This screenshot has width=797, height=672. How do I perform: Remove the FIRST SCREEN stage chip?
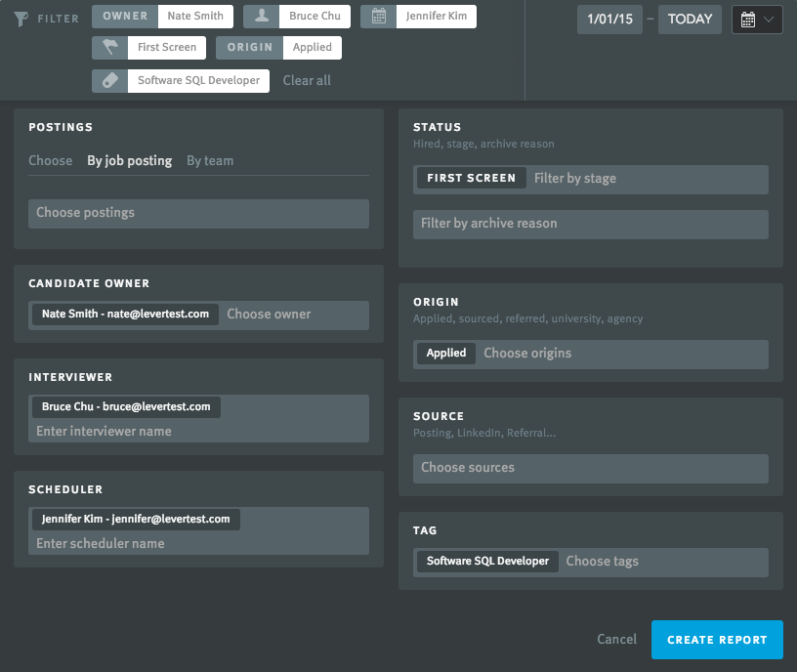(471, 178)
